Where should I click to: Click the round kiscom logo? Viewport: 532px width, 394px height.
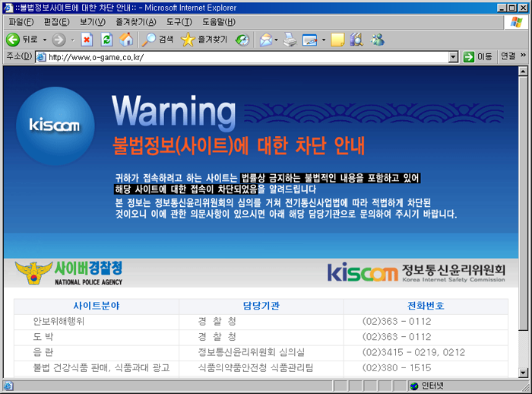coord(55,126)
